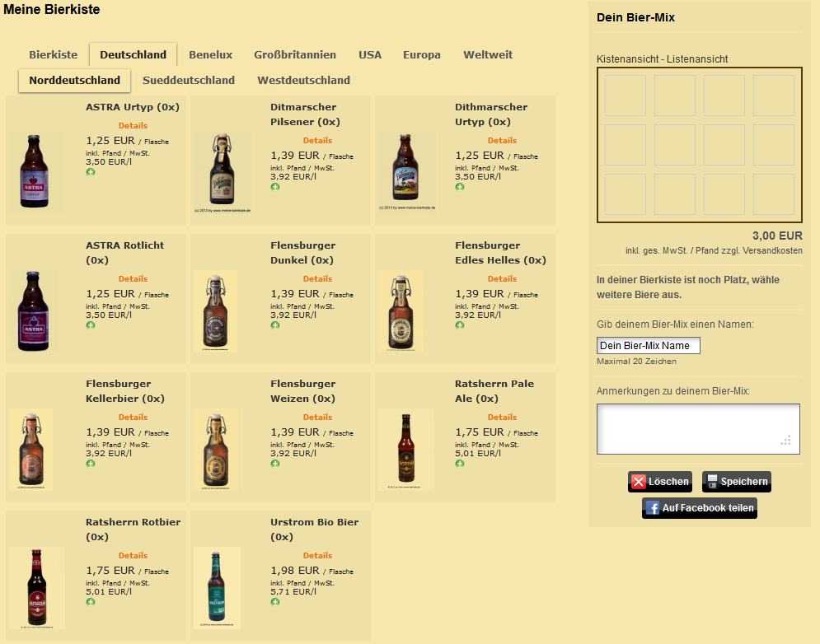Click the ASTRA Urtyp (0x) title
The height and width of the screenshot is (644, 820).
point(133,107)
